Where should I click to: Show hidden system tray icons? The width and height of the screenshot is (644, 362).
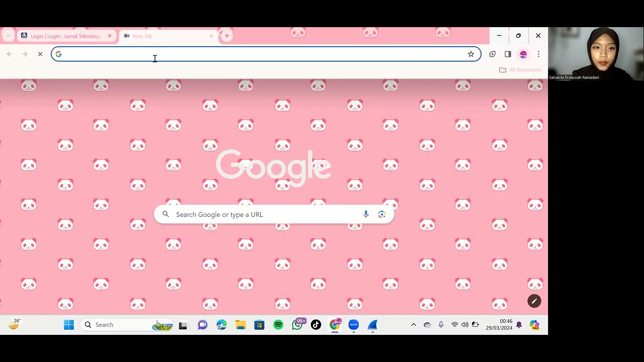pyautogui.click(x=414, y=325)
